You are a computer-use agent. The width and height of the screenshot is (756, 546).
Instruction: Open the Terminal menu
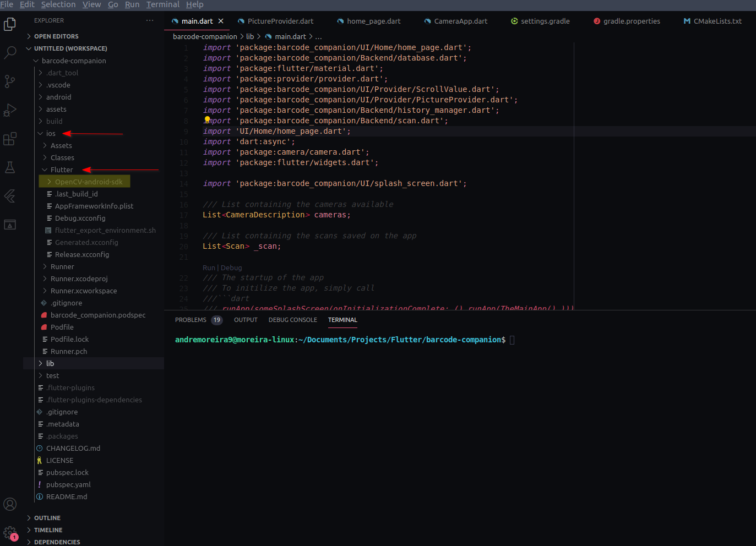coord(162,4)
